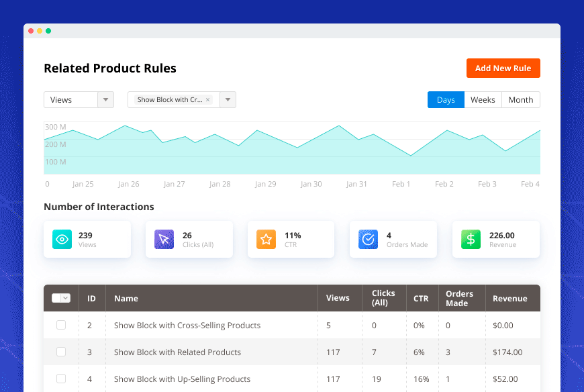The image size is (584, 392).
Task: Switch to the Month view tab
Action: [520, 99]
